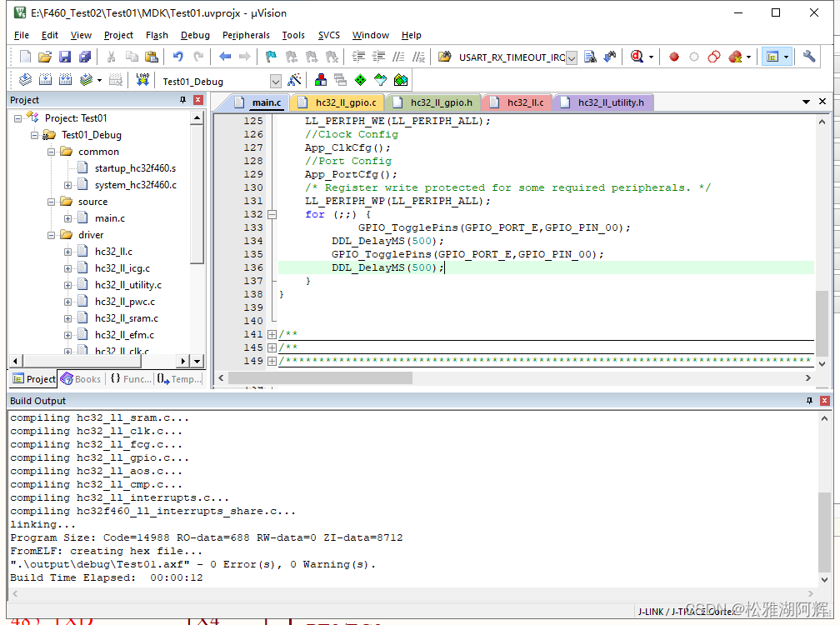The height and width of the screenshot is (625, 840).
Task: Disable all breakpoints with the double circle icon
Action: [x=714, y=57]
